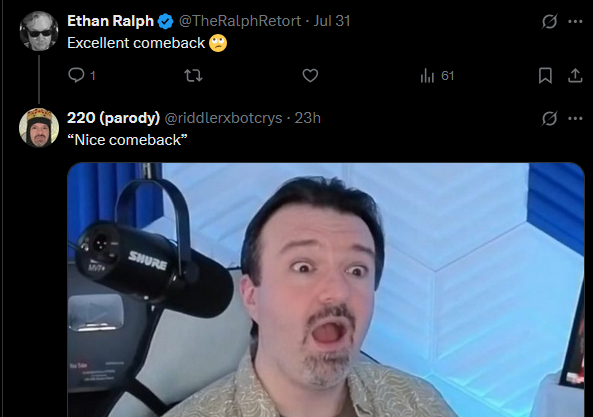Screen dimensions: 593x417
Task: Open the @TheRalphRetort profile by its display name
Action: click(110, 21)
